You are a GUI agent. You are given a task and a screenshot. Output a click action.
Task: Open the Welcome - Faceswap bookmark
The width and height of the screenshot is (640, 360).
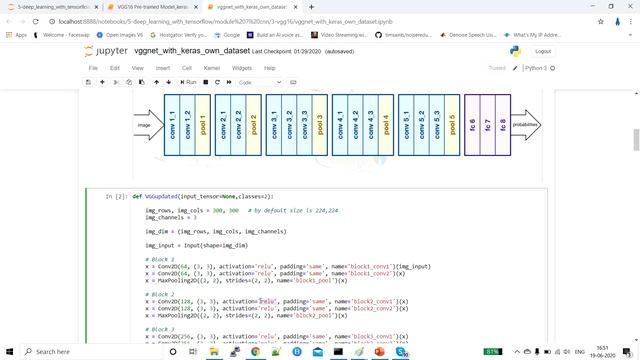pyautogui.click(x=62, y=35)
